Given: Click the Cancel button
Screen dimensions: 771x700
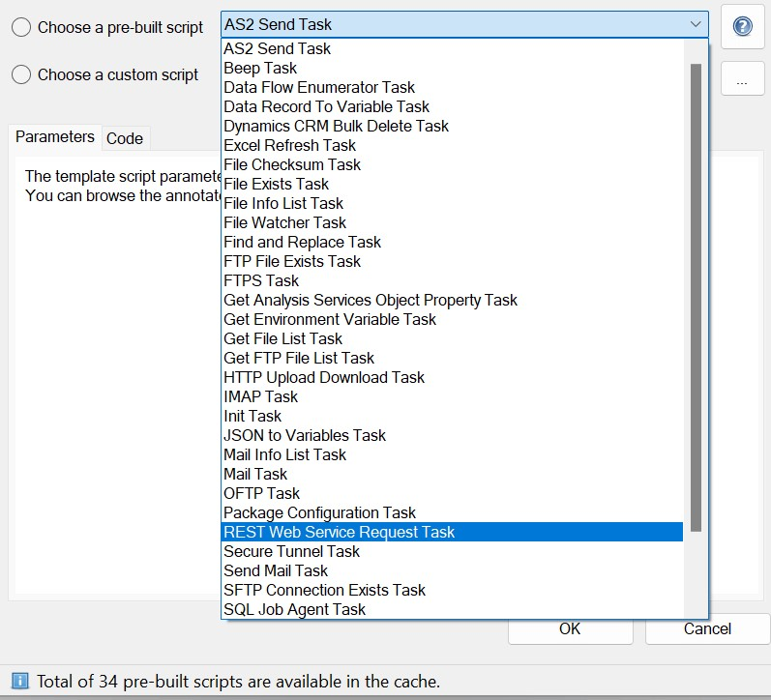Looking at the screenshot, I should (x=707, y=628).
